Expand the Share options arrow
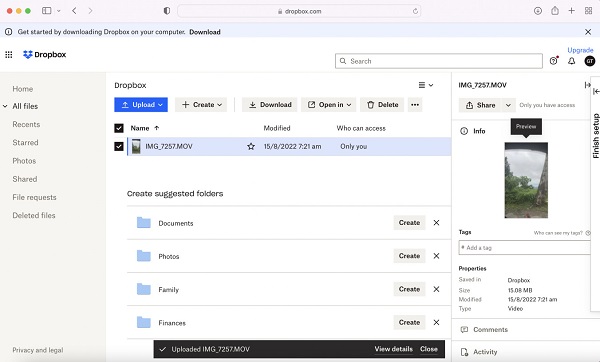Image resolution: width=600 pixels, height=362 pixels. coord(508,105)
